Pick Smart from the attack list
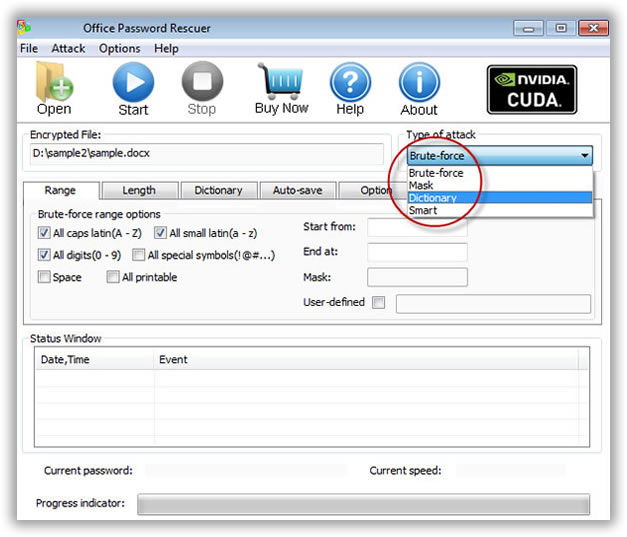The width and height of the screenshot is (627, 537). pos(499,210)
